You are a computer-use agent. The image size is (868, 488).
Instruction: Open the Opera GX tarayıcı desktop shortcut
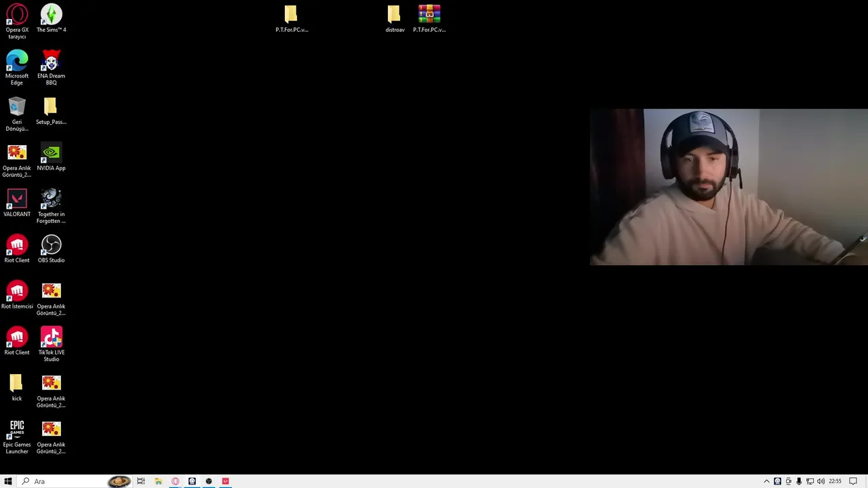(17, 22)
